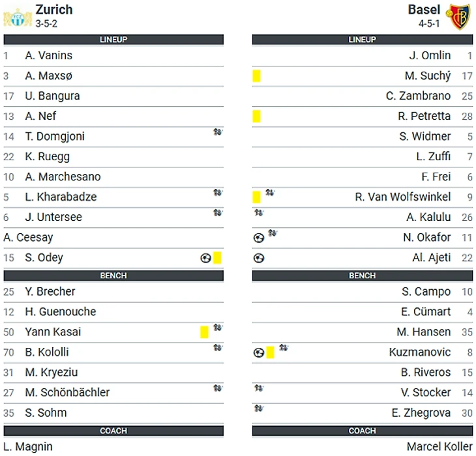The width and height of the screenshot is (476, 456).
Task: Select Zurich's COACH section header
Action: tap(113, 431)
